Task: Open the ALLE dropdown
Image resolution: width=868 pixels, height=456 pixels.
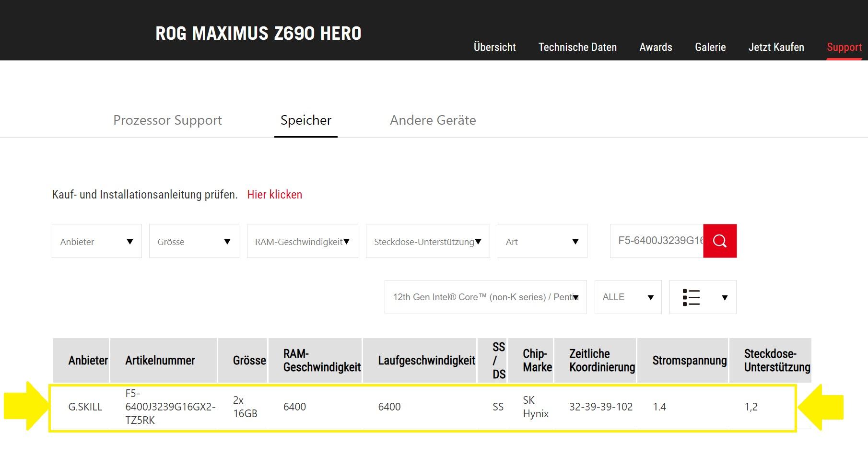Action: [x=628, y=297]
